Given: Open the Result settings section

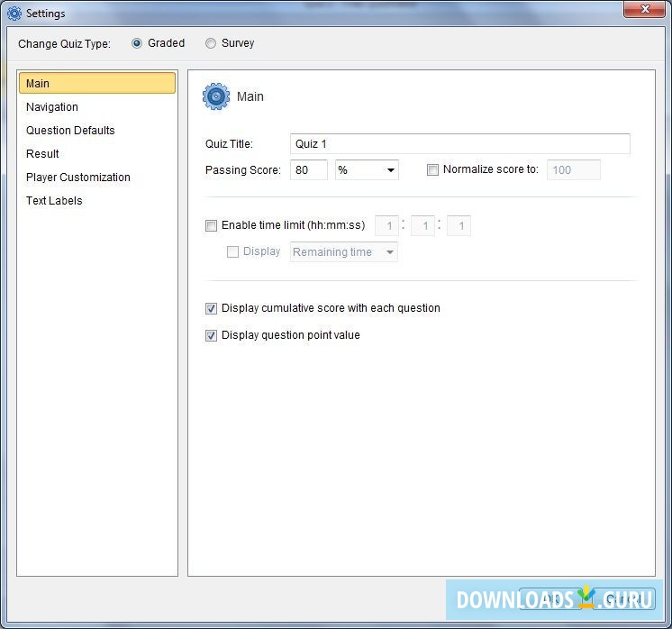Looking at the screenshot, I should coord(97,153).
